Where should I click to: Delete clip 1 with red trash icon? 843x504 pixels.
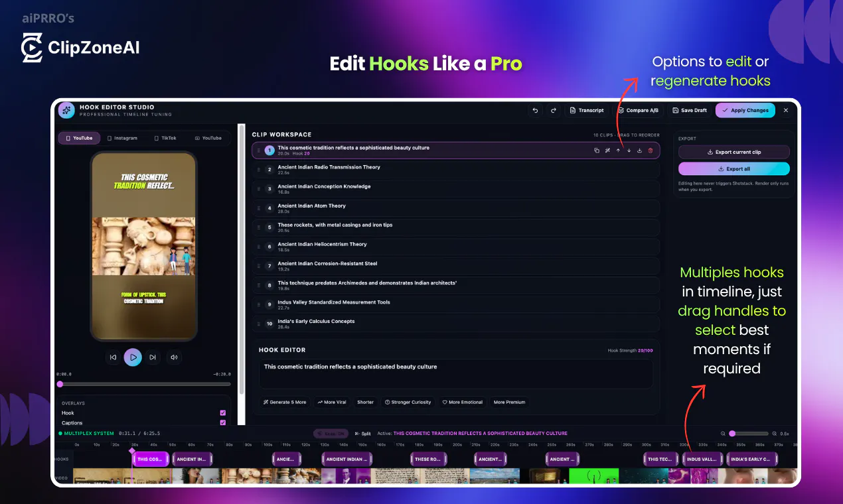tap(650, 151)
